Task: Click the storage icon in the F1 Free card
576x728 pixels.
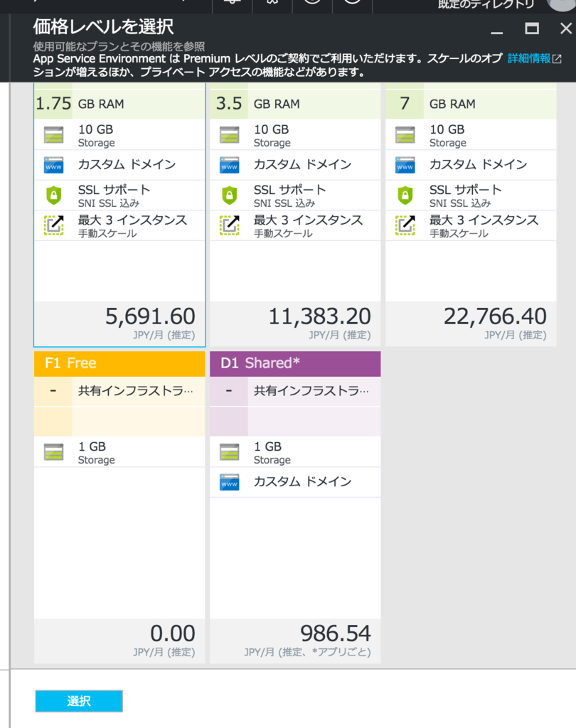Action: [54, 451]
